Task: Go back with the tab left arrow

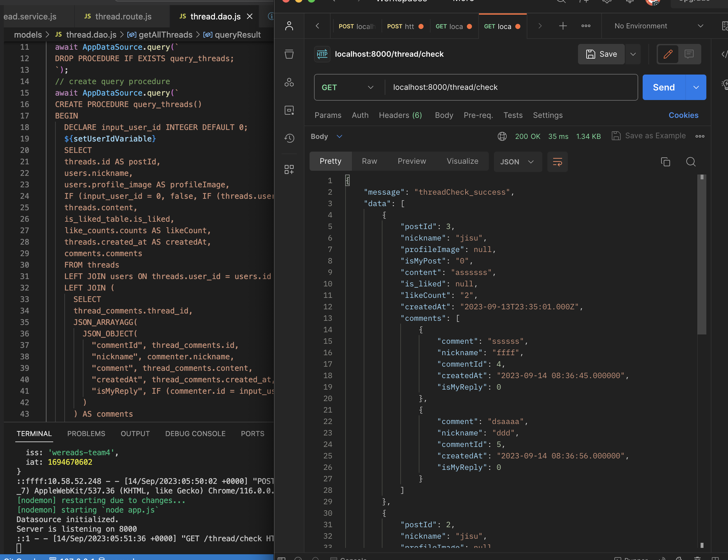Action: 317,26
